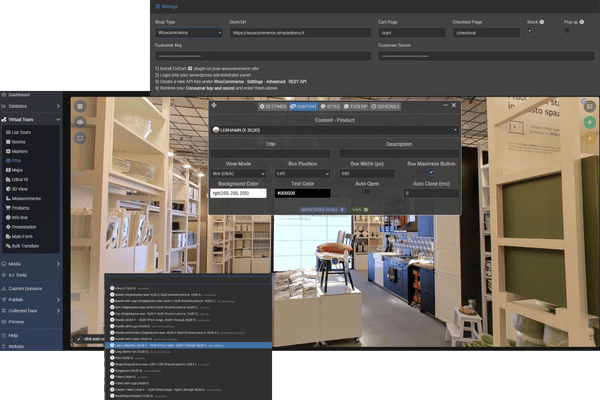Pick the Background Color swatch

click(x=238, y=193)
